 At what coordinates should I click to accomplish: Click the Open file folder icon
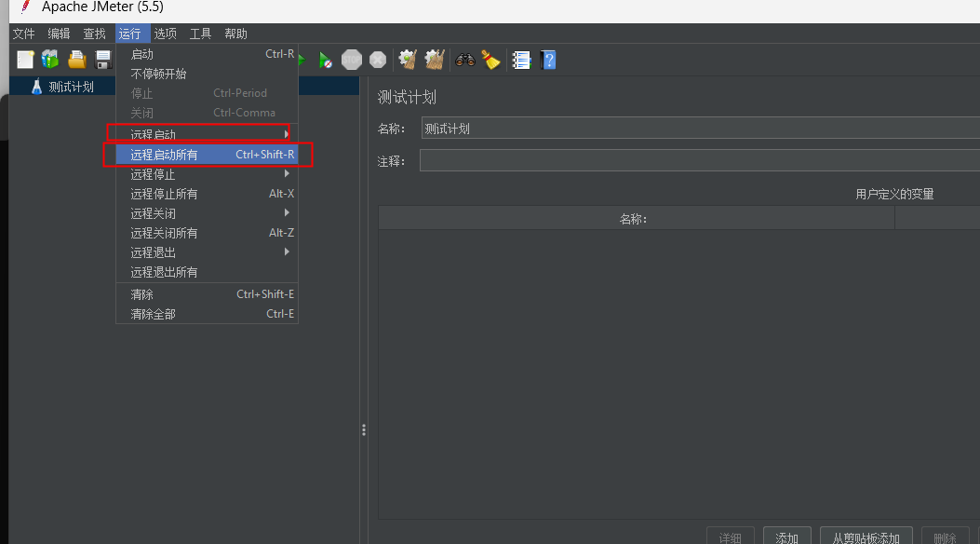click(x=77, y=60)
